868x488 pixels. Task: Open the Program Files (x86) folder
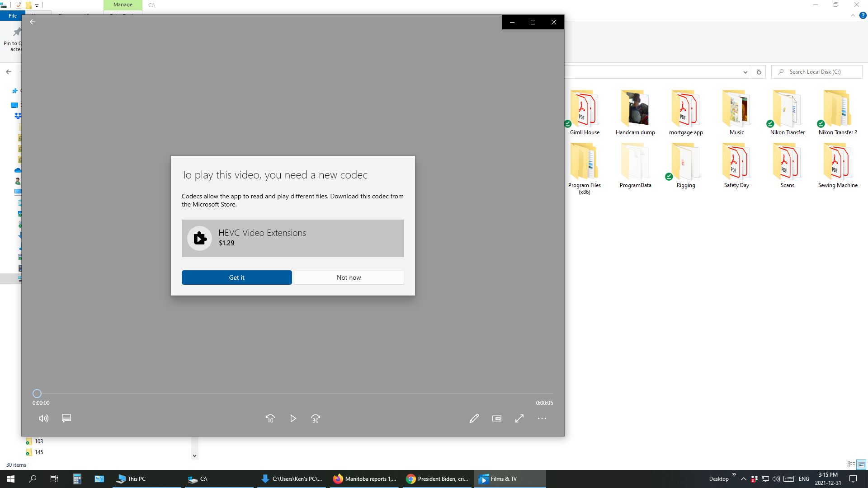585,168
